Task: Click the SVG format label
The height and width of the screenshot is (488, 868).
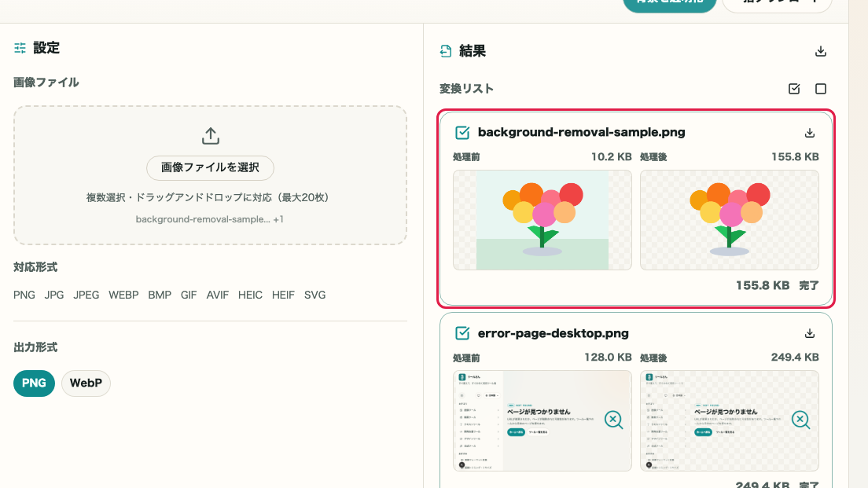Action: click(315, 295)
